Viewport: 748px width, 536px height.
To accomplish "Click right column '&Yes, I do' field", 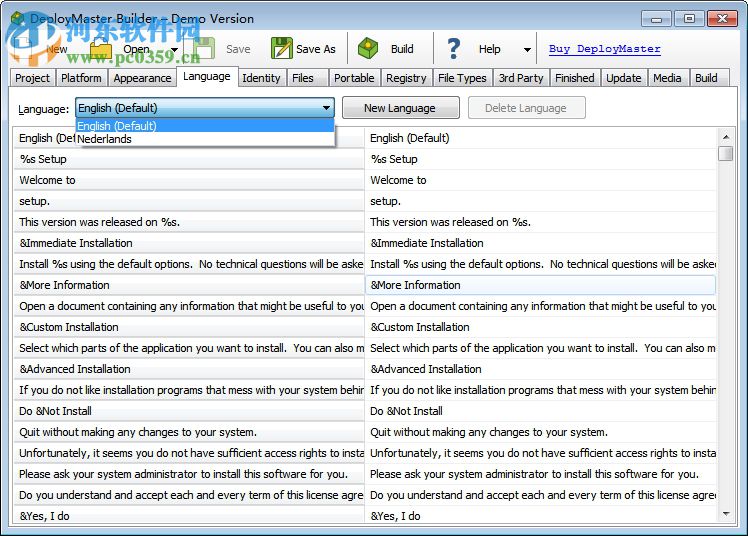I will (x=540, y=515).
